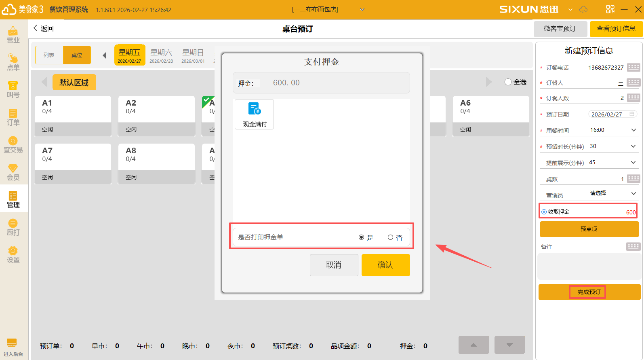Click keyboard icon beside 订餐电话 field
644x360 pixels.
click(x=633, y=67)
